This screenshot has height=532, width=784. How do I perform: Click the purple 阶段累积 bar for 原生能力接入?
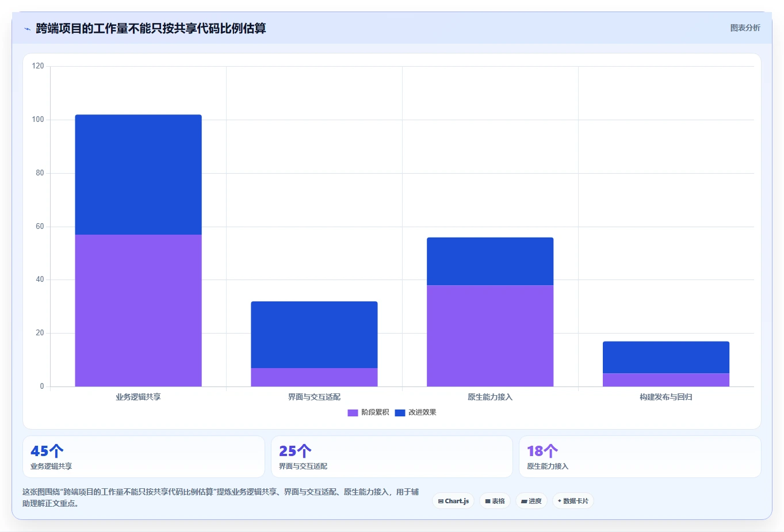pyautogui.click(x=490, y=336)
